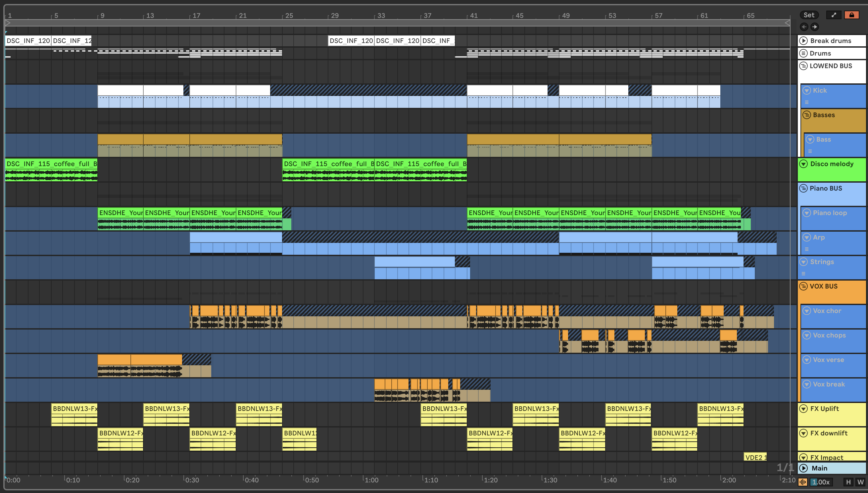
Task: Fold the LOWEND BUS group
Action: [x=803, y=66]
